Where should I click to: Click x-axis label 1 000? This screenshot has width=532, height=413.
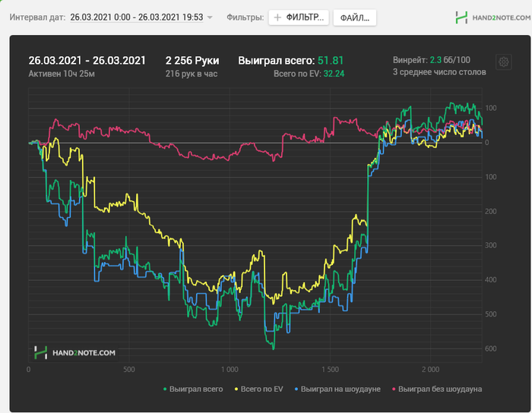230,369
